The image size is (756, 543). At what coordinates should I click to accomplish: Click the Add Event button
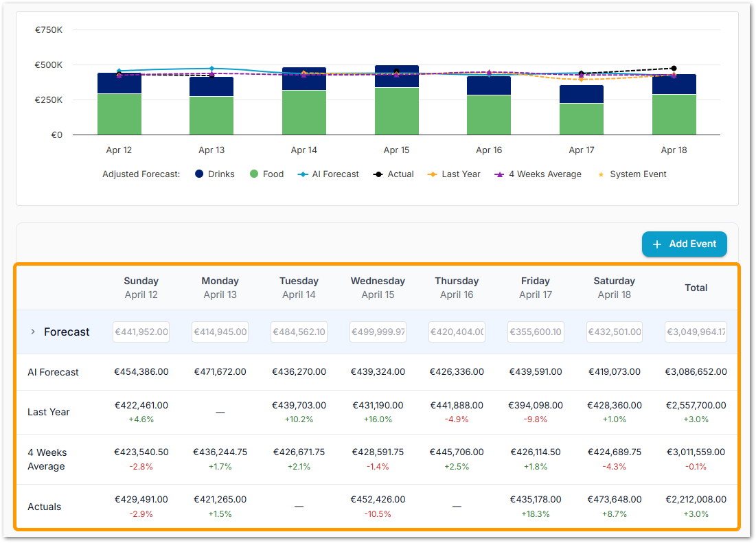pos(684,244)
